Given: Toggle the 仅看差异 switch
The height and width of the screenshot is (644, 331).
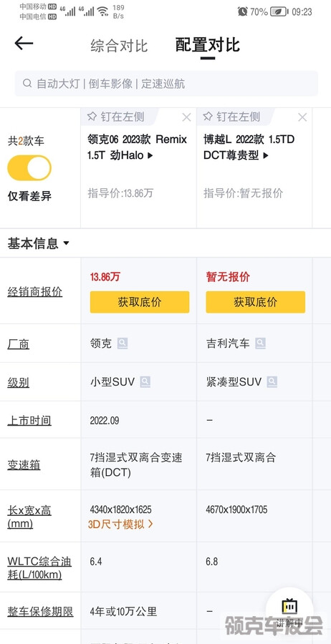Looking at the screenshot, I should (29, 168).
